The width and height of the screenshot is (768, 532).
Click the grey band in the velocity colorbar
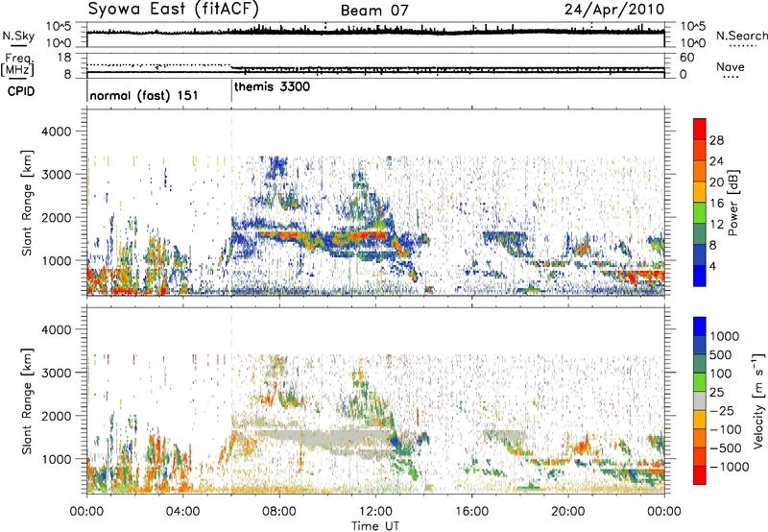(700, 400)
